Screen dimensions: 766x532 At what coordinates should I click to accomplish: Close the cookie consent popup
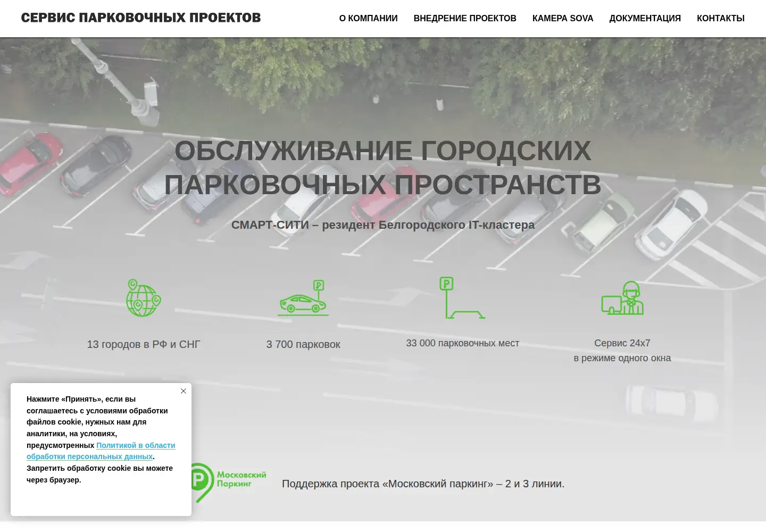pyautogui.click(x=184, y=391)
